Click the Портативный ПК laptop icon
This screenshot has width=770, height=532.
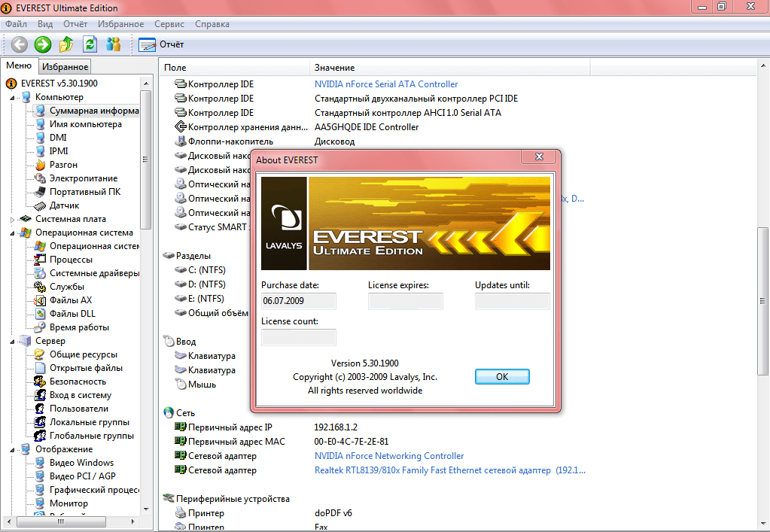pos(40,192)
